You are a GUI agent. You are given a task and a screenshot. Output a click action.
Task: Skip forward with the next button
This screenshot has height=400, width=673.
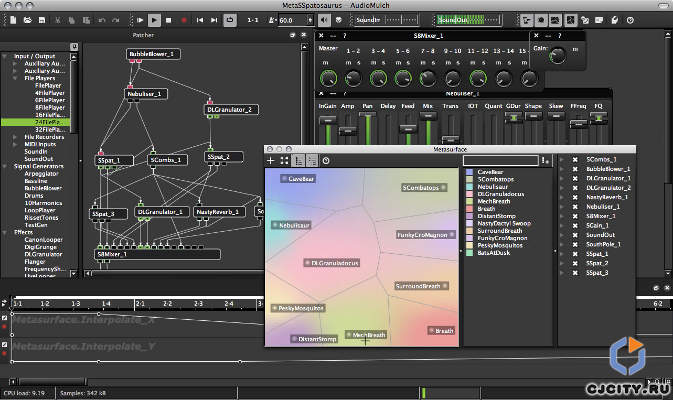(x=214, y=20)
